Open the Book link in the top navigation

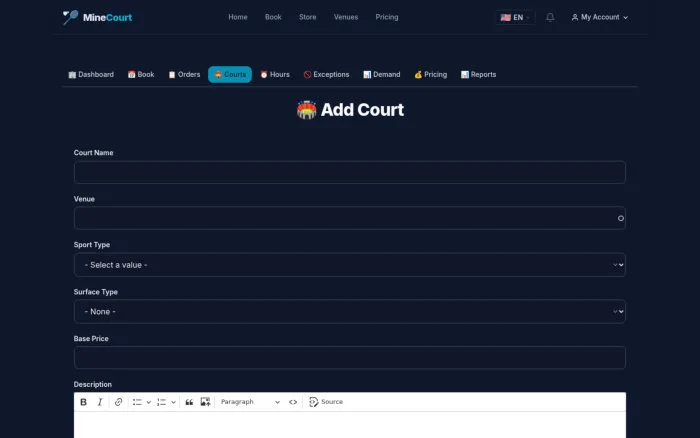pyautogui.click(x=273, y=17)
